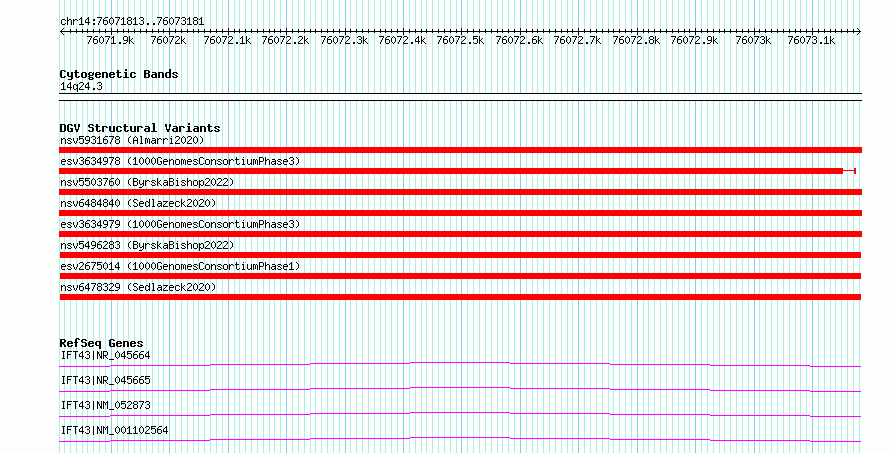The height and width of the screenshot is (453, 890).
Task: Click ruler tick label 76072.5k
Action: 461,40
